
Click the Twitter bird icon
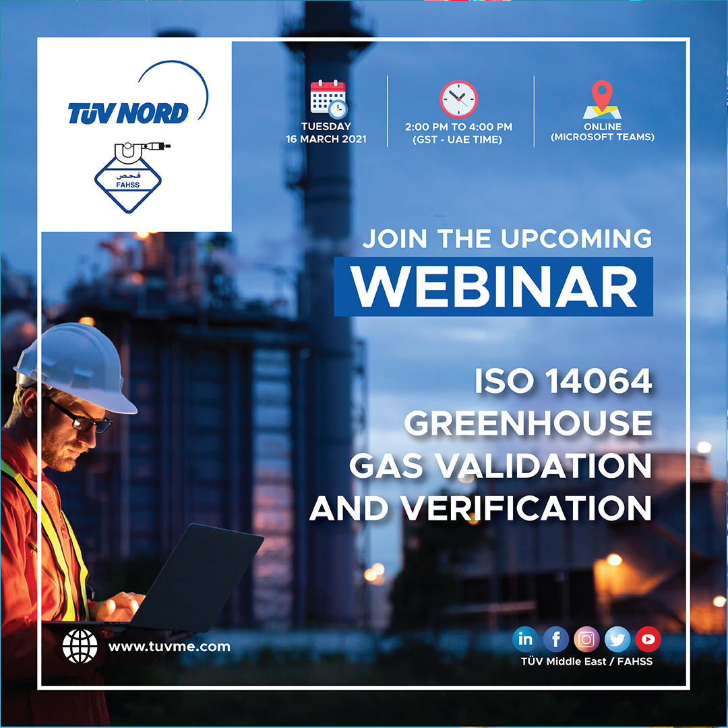(617, 639)
